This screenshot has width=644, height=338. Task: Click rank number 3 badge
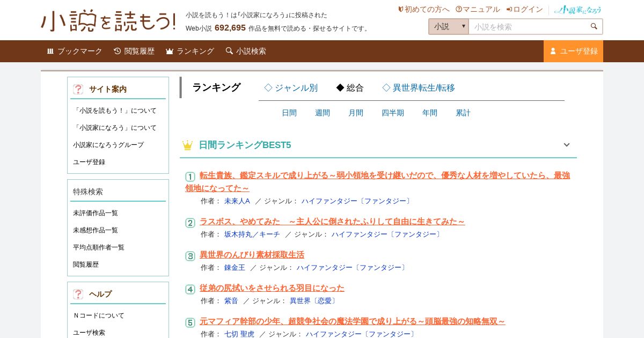tap(190, 256)
